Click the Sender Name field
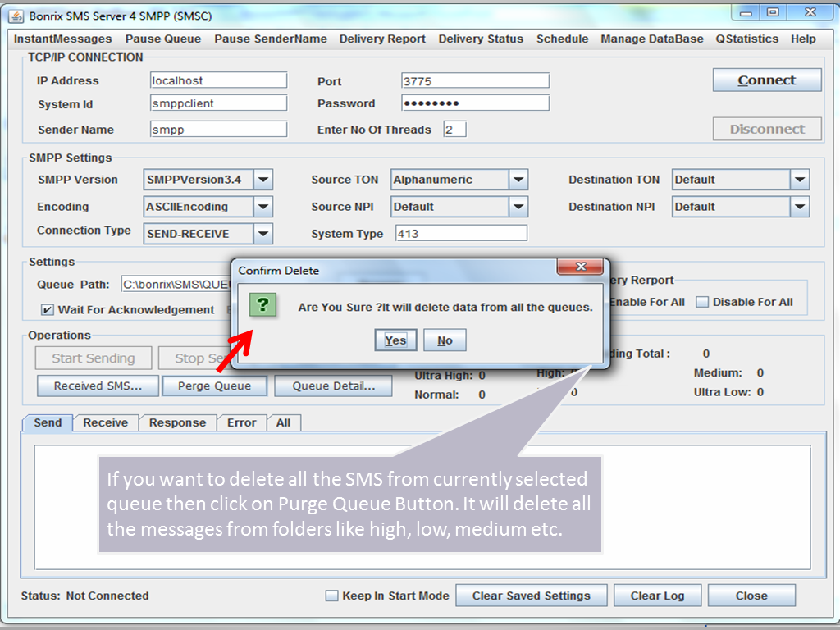Viewport: 840px width, 630px height. point(218,129)
